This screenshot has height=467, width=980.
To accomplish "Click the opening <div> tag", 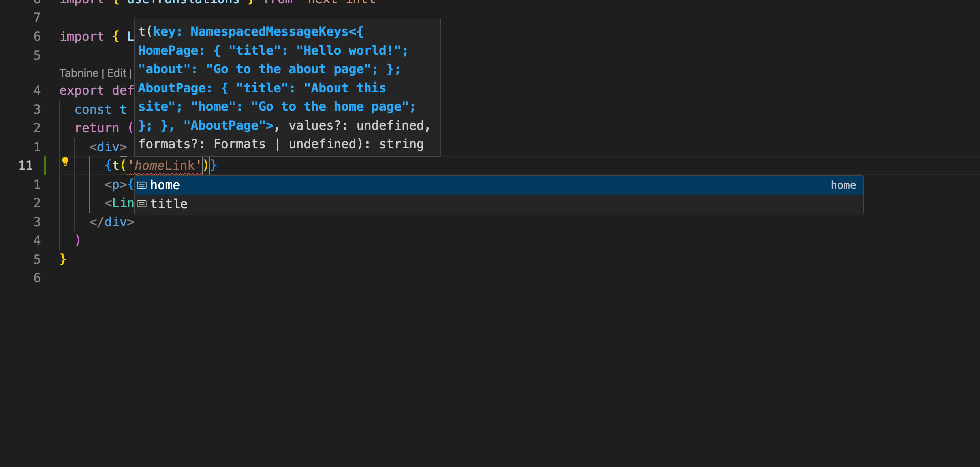I will (x=108, y=147).
